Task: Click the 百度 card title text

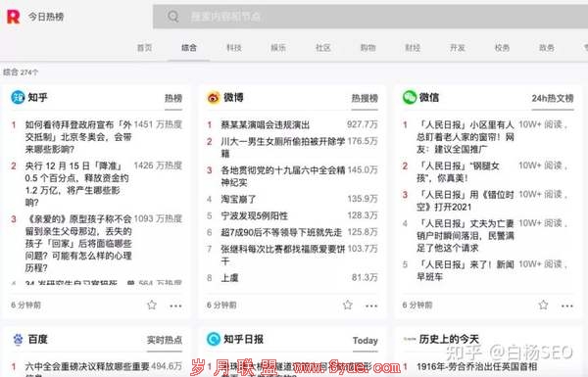Action: coord(37,340)
